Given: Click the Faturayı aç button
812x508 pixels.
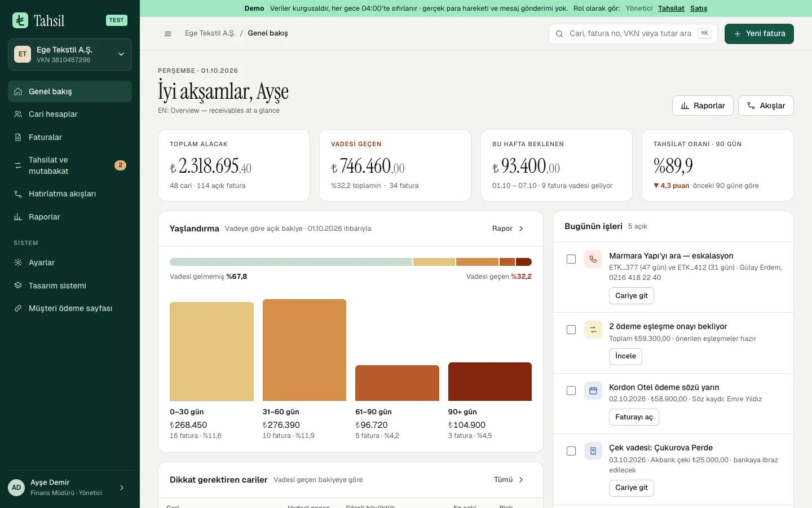Looking at the screenshot, I should click(x=634, y=417).
